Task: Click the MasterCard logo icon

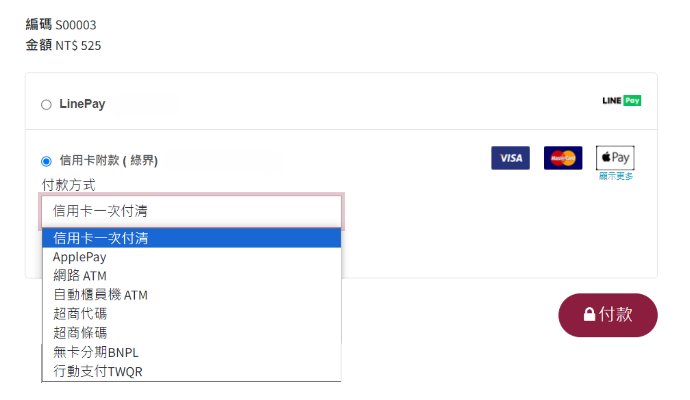Action: point(563,158)
